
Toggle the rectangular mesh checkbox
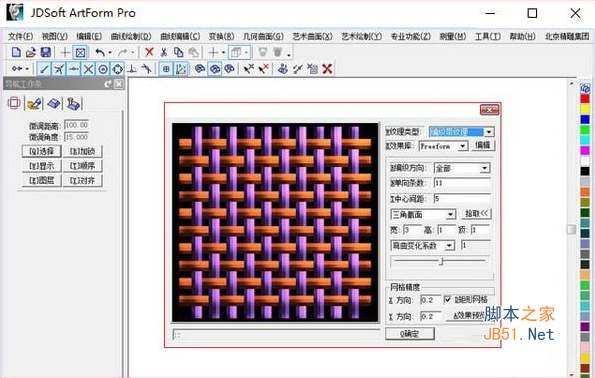[x=448, y=299]
